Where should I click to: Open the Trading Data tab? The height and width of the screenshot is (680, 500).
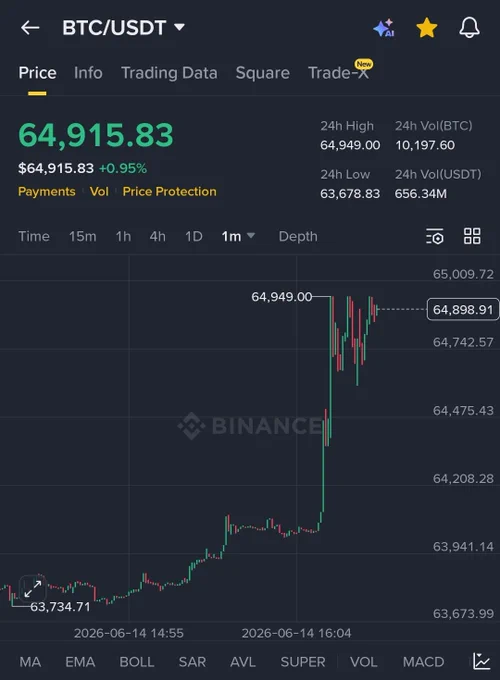tap(169, 73)
